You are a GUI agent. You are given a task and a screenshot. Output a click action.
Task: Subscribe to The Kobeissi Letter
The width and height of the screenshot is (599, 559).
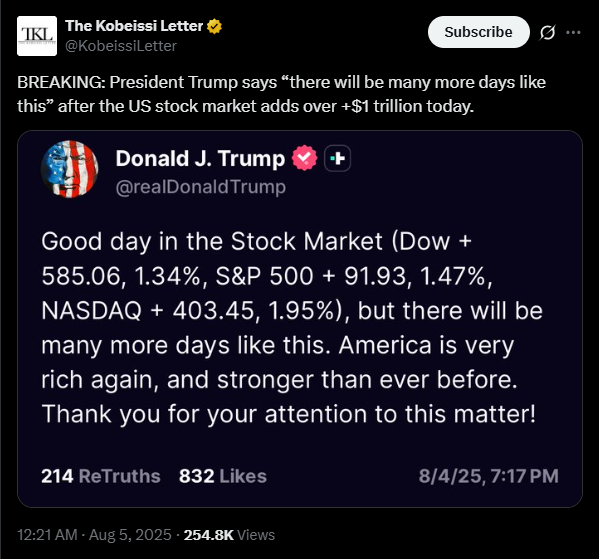[x=478, y=32]
